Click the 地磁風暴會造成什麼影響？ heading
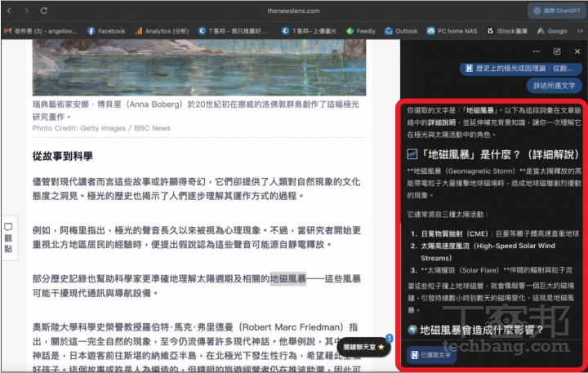Screen dimensions: 588x373 click(475, 330)
